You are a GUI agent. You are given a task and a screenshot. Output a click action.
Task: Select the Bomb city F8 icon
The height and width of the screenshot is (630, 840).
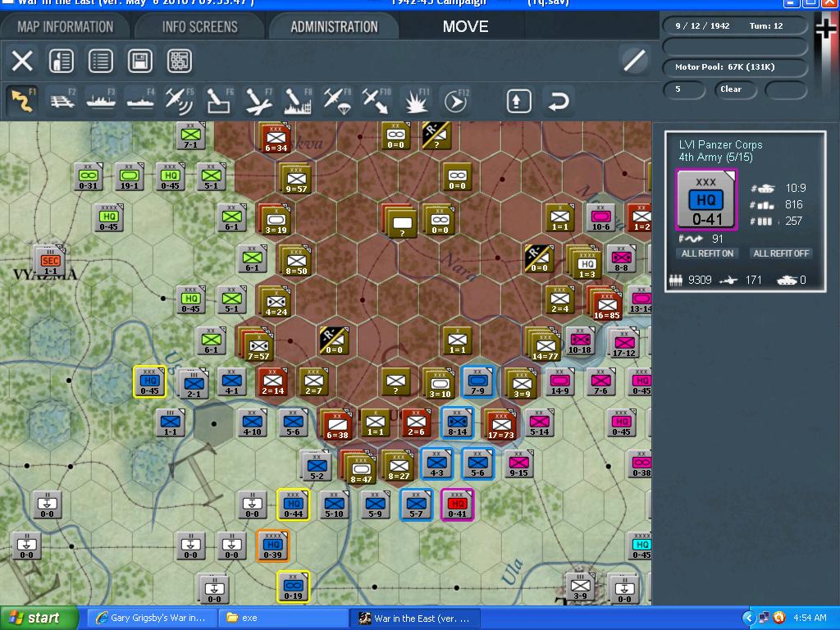(297, 101)
